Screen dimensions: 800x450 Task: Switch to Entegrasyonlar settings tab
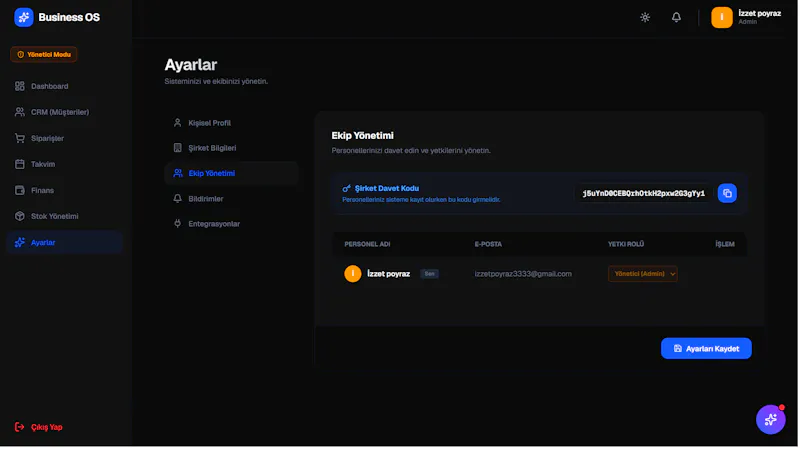tap(232, 224)
